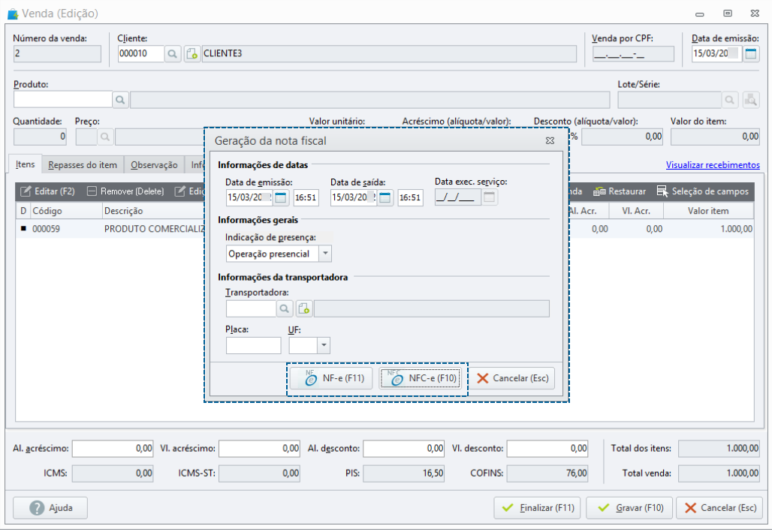The height and width of the screenshot is (532, 772).
Task: Focus Vl. desconto field
Action: [547, 449]
